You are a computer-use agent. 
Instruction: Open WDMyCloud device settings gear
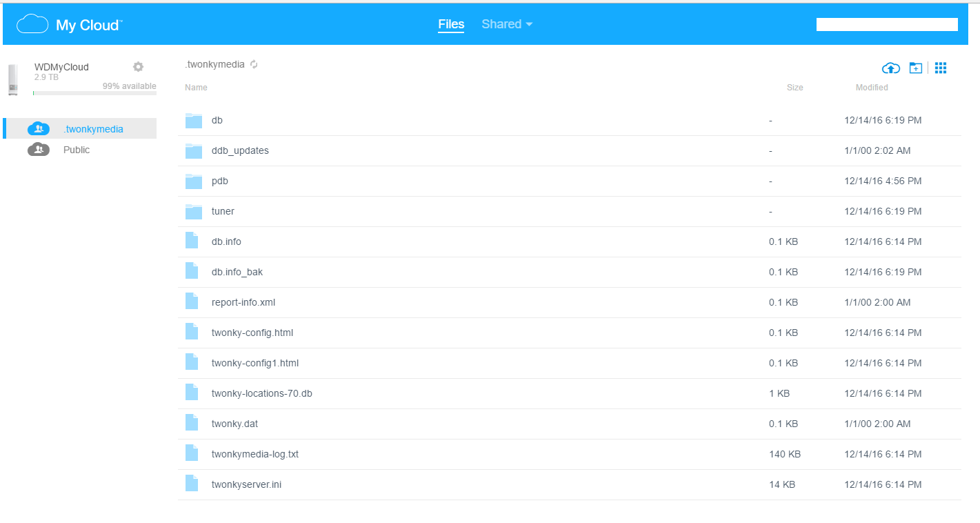click(x=138, y=66)
